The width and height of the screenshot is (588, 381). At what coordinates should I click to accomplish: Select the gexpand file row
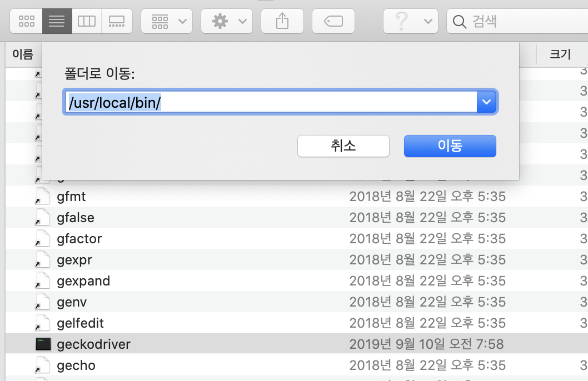pyautogui.click(x=297, y=280)
